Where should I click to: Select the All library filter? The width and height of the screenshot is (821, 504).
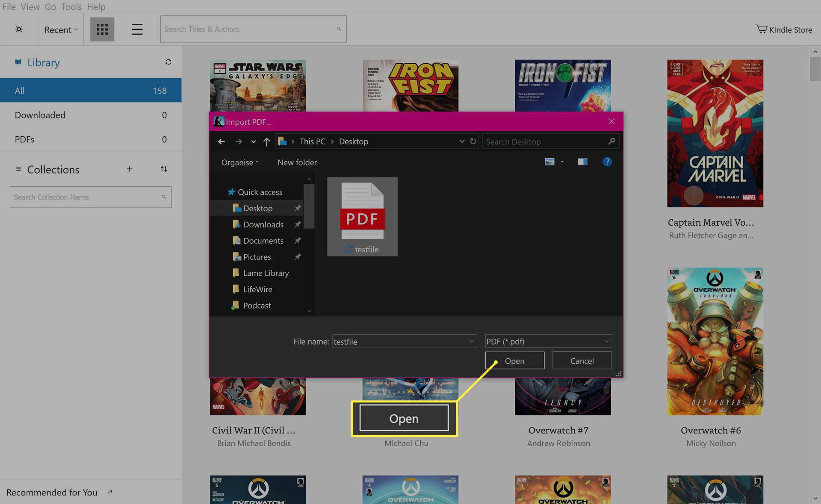coord(91,90)
